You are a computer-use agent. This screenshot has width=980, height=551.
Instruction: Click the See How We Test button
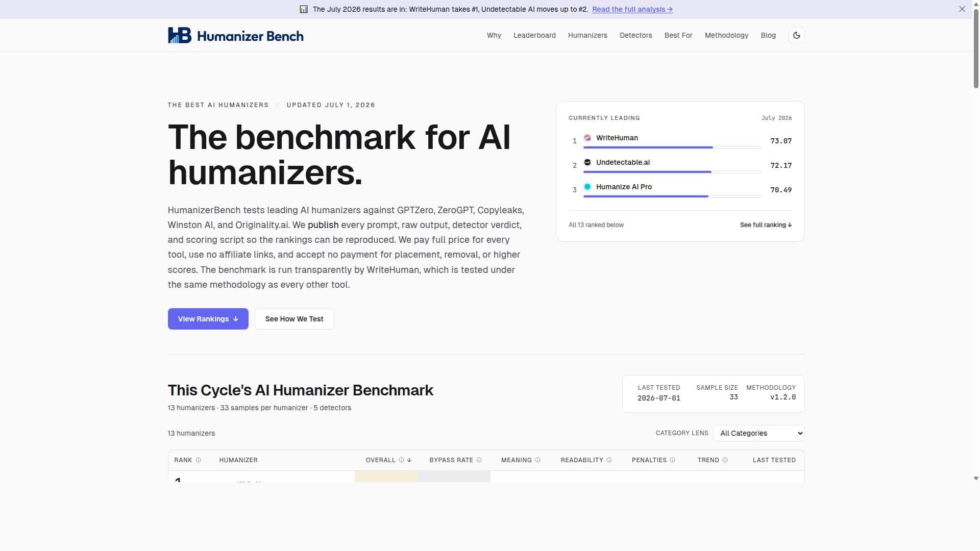coord(294,319)
